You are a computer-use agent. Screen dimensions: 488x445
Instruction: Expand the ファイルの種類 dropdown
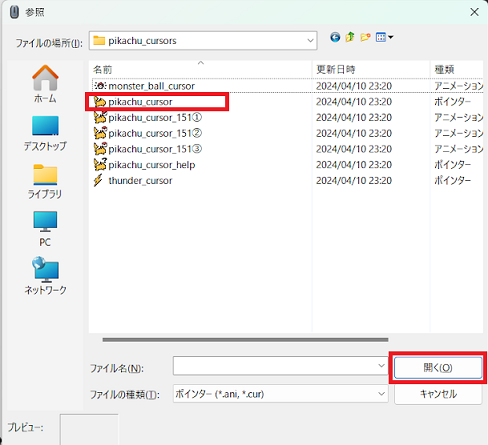381,394
